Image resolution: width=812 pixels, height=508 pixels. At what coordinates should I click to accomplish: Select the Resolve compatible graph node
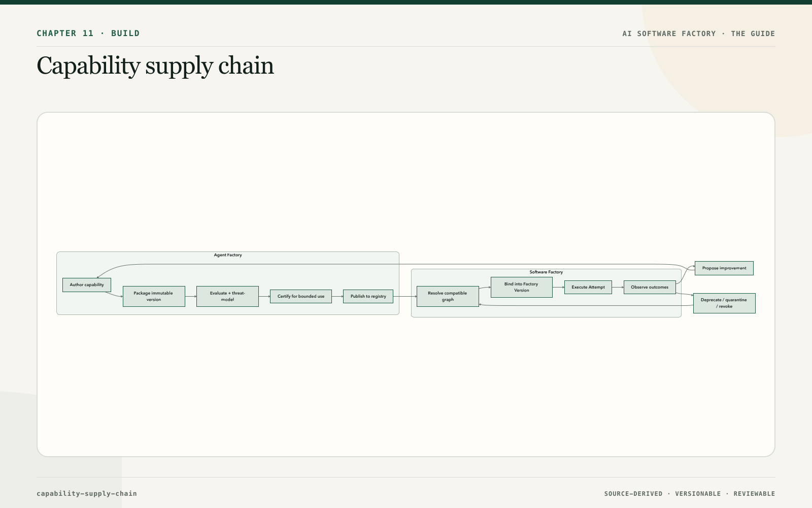(x=448, y=296)
